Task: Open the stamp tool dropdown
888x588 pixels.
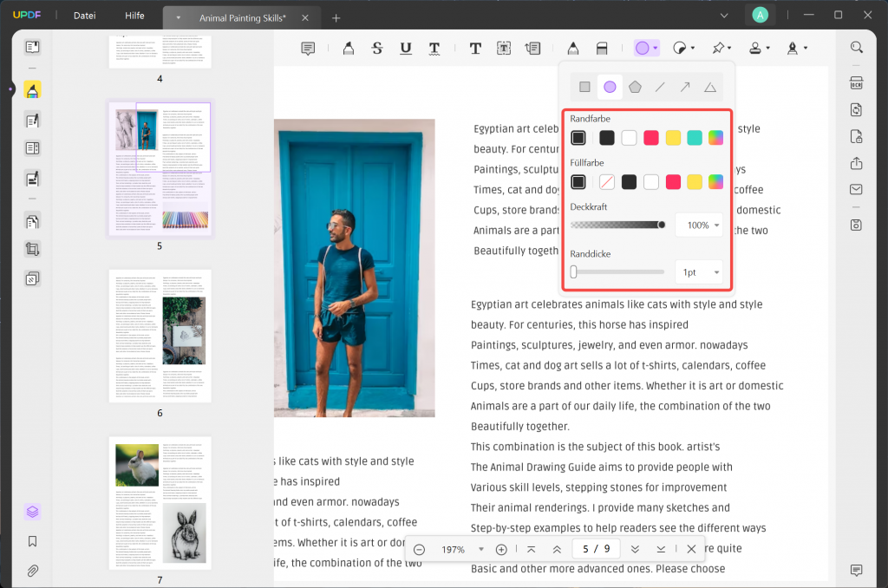Action: point(768,49)
